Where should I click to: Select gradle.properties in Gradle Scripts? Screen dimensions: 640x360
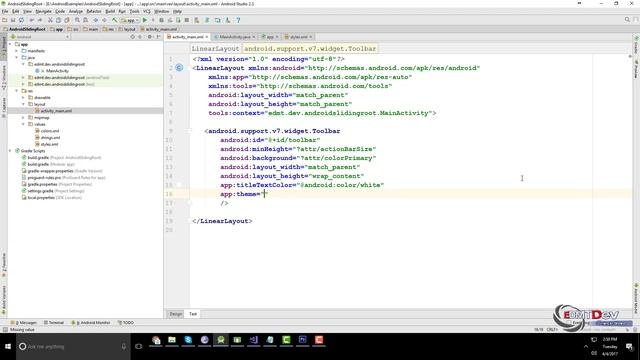(42, 184)
